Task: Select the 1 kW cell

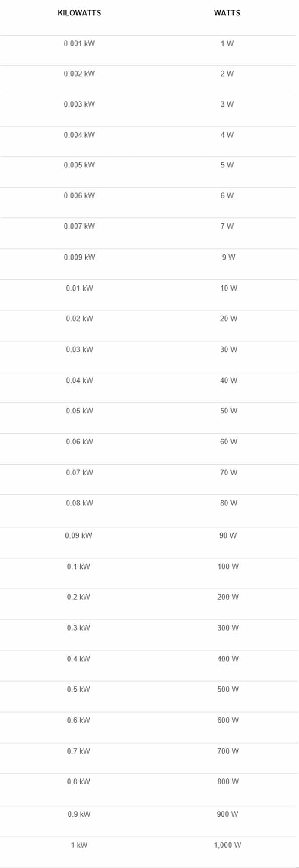Action: coord(79,845)
